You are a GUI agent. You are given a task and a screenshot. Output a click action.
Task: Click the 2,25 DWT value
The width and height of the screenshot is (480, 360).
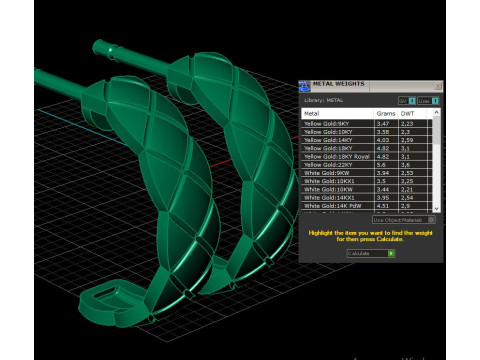click(407, 181)
